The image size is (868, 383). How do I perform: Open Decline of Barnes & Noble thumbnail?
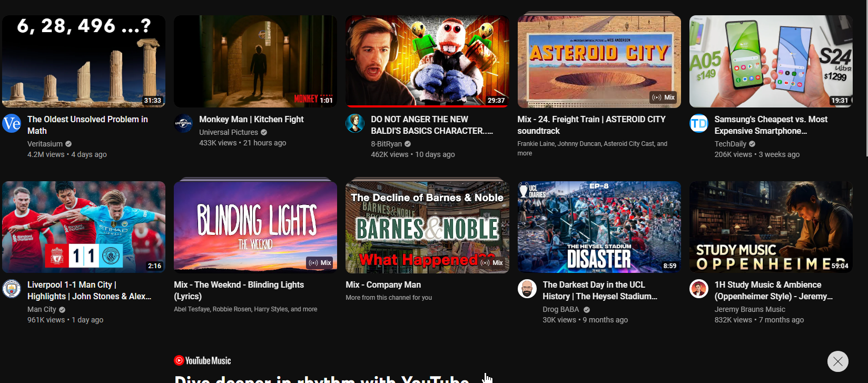[x=427, y=227]
